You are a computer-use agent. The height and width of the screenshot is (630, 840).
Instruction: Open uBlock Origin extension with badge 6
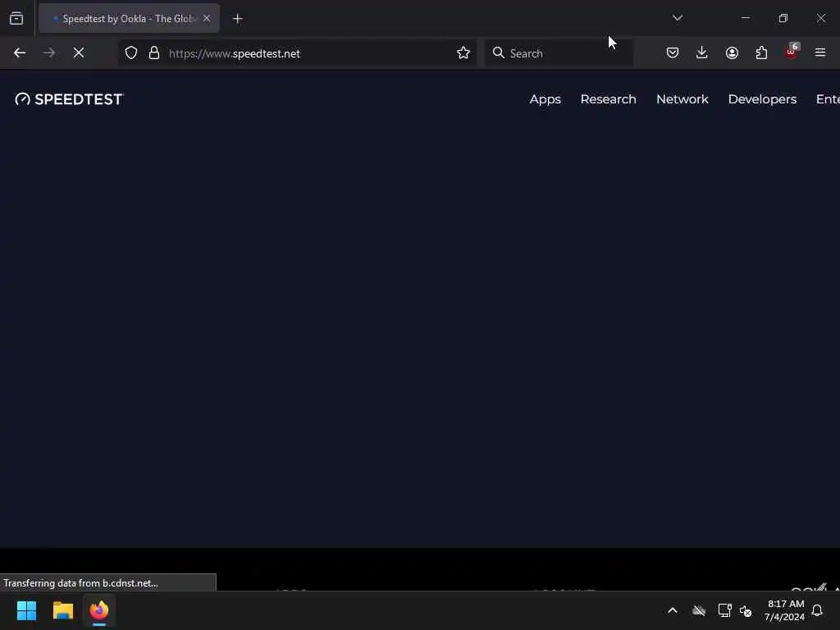coord(792,52)
